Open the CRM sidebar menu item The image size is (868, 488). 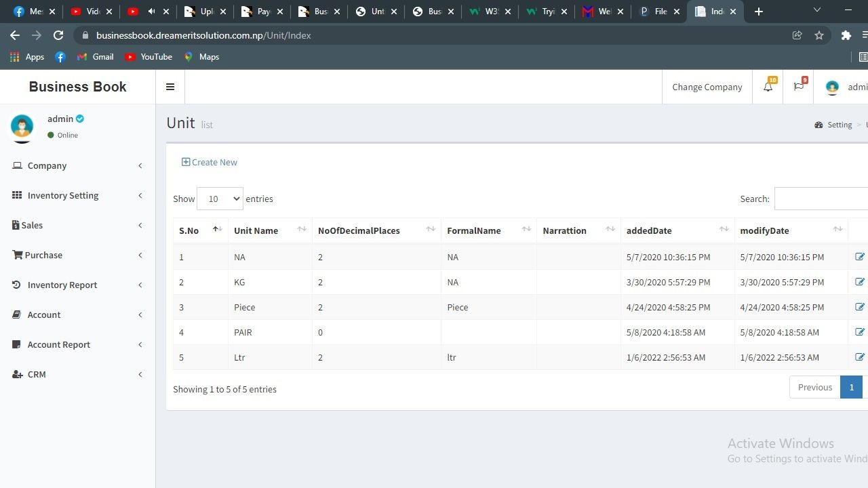(37, 374)
